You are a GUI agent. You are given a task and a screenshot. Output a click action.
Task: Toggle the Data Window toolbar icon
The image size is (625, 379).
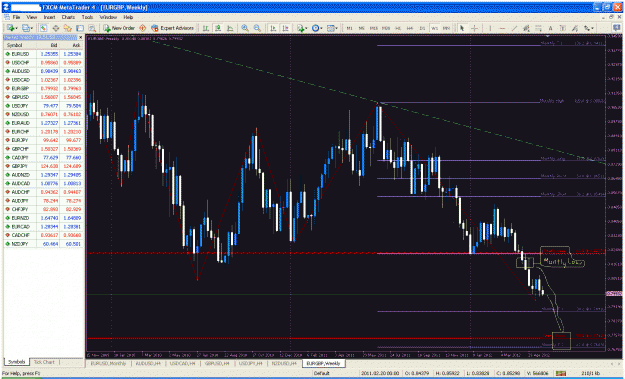[x=55, y=28]
